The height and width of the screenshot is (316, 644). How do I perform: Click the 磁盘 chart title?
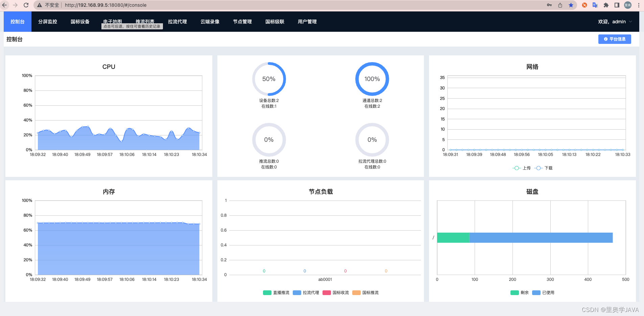point(532,192)
